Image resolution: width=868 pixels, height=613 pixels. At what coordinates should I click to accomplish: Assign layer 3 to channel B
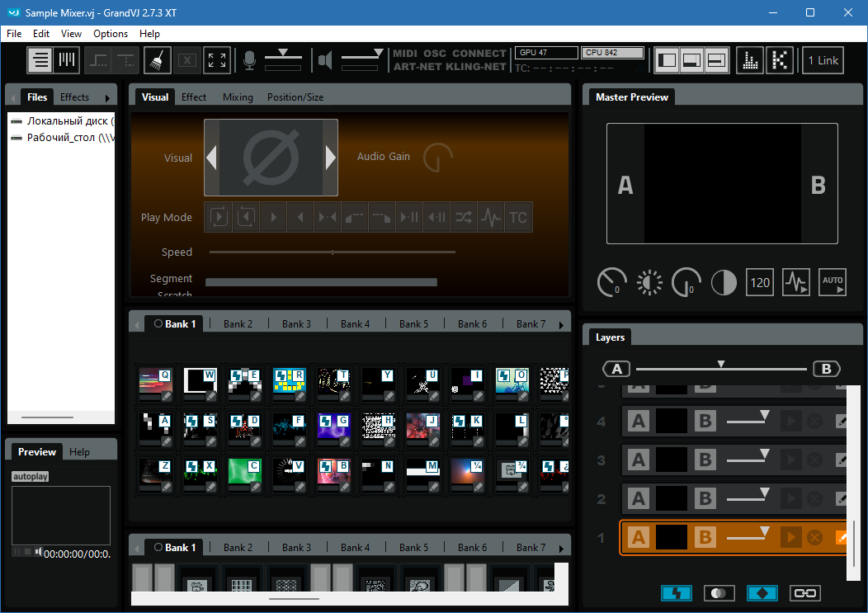(x=705, y=460)
